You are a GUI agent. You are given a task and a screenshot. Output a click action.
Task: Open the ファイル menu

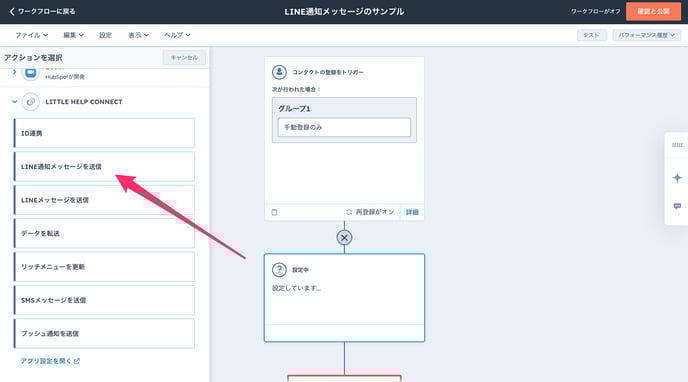tap(32, 35)
